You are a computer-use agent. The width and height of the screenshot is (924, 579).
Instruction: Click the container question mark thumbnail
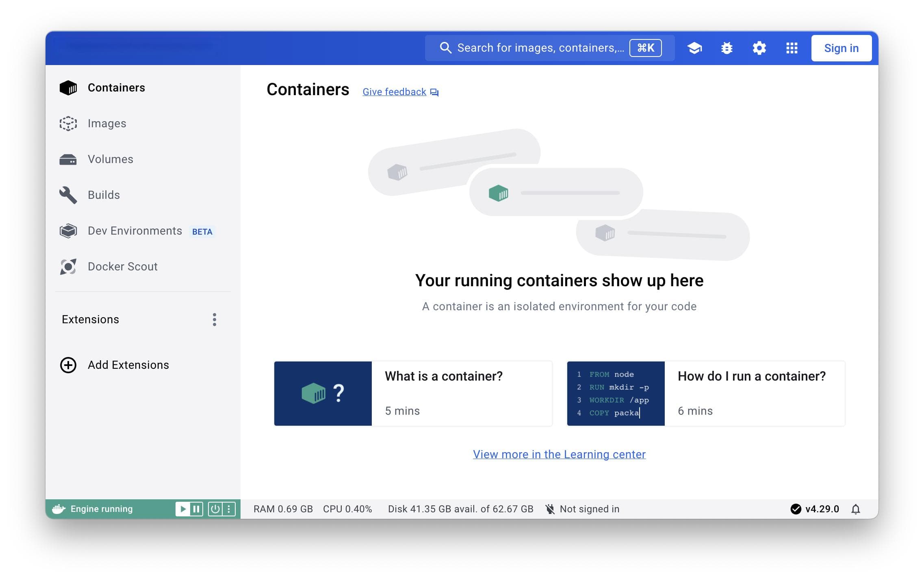pyautogui.click(x=323, y=394)
